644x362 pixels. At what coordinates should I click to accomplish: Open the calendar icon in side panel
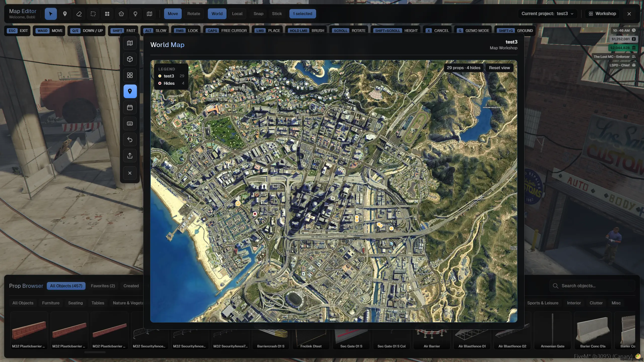click(130, 108)
